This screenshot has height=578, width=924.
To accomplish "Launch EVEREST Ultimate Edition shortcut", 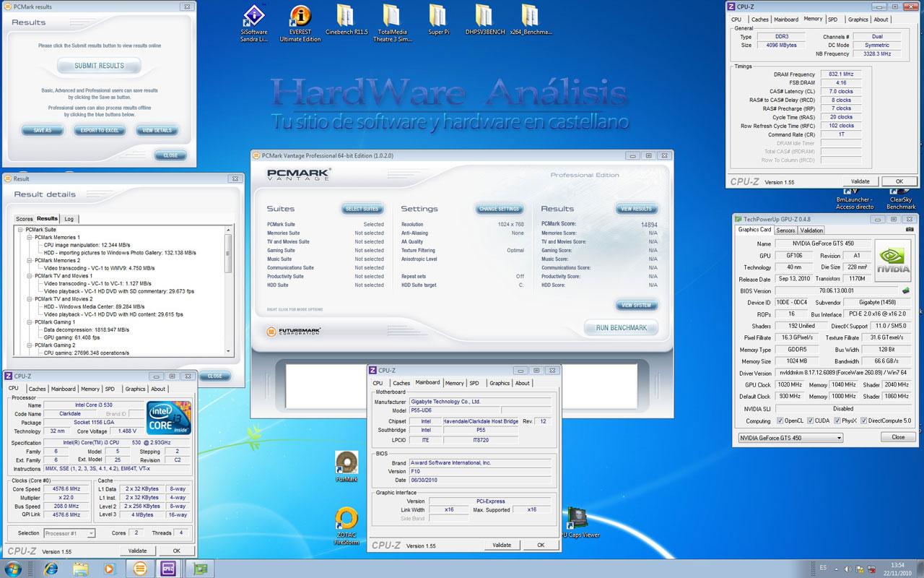I will point(300,23).
